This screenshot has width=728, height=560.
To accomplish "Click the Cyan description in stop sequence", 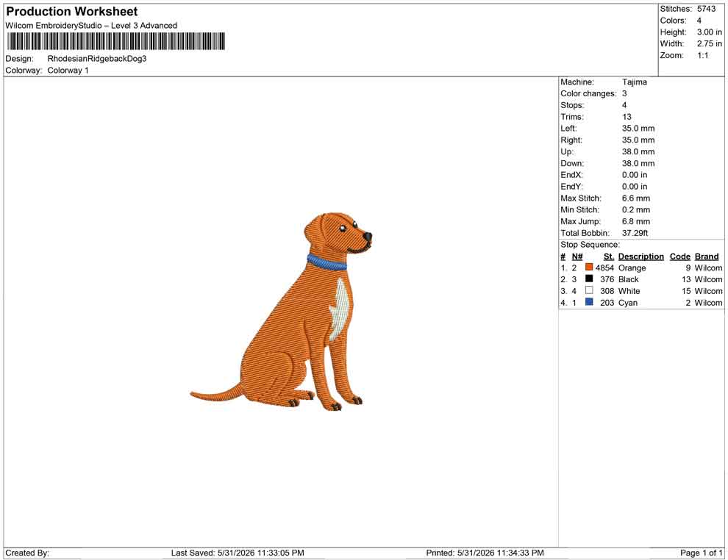I will (x=628, y=303).
